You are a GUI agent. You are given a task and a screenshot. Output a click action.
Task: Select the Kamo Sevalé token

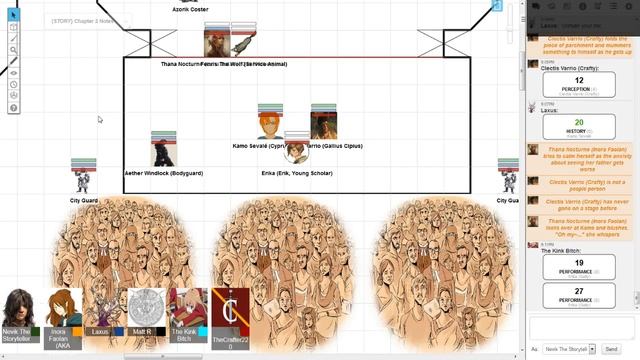click(270, 127)
